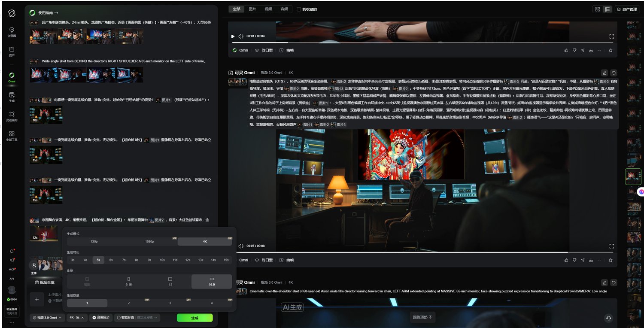The width and height of the screenshot is (644, 328).
Task: Play the 00:01 / 00:04 video
Action: tap(233, 36)
